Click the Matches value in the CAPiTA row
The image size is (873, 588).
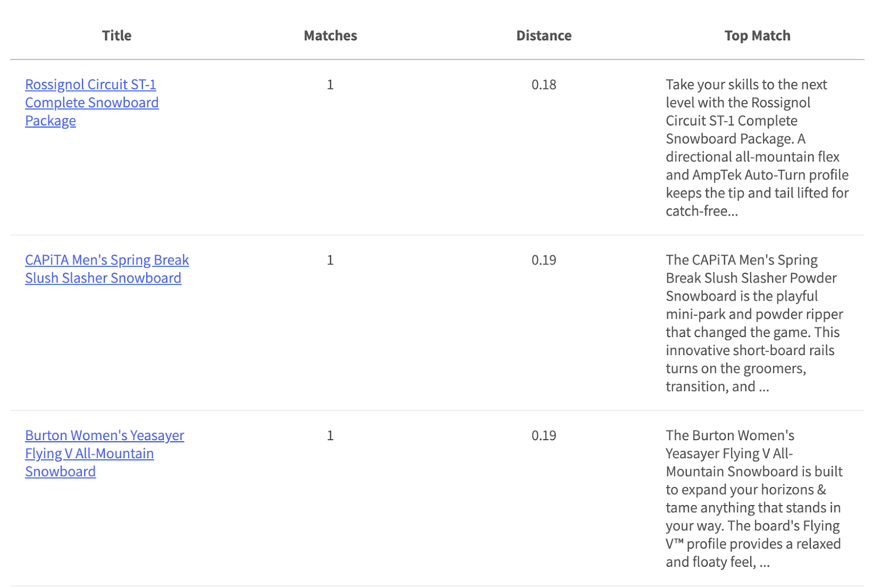click(330, 260)
